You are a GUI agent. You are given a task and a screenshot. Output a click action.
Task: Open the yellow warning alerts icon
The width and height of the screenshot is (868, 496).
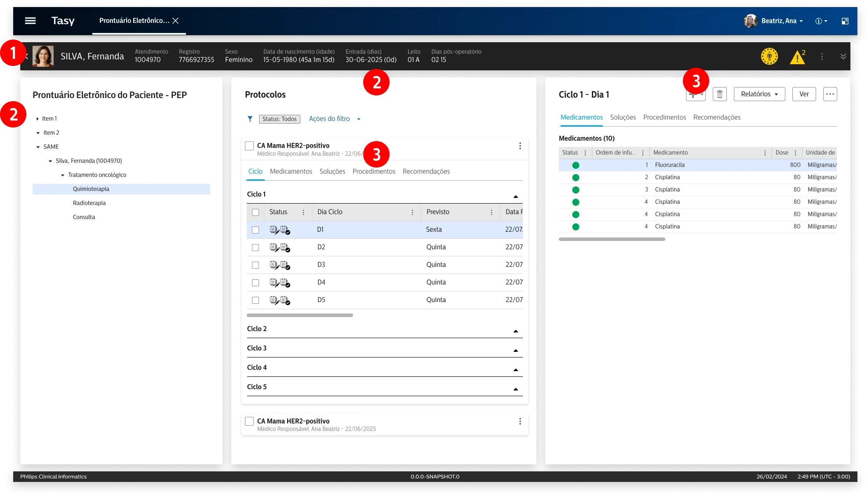click(x=797, y=57)
